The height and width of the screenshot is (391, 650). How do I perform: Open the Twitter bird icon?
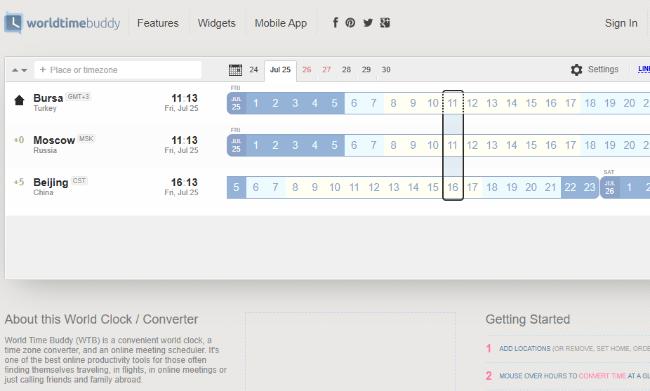tap(368, 23)
